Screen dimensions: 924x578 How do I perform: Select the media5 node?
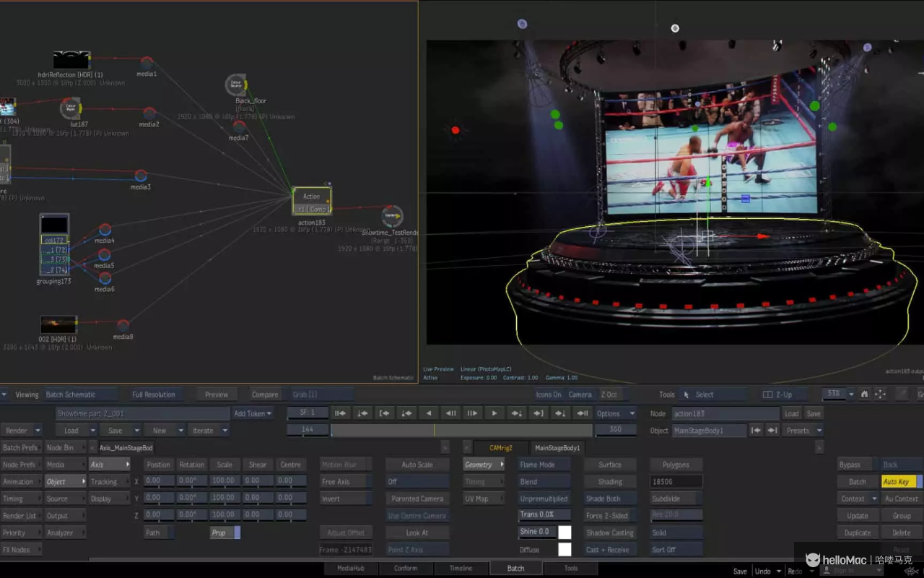(x=104, y=254)
